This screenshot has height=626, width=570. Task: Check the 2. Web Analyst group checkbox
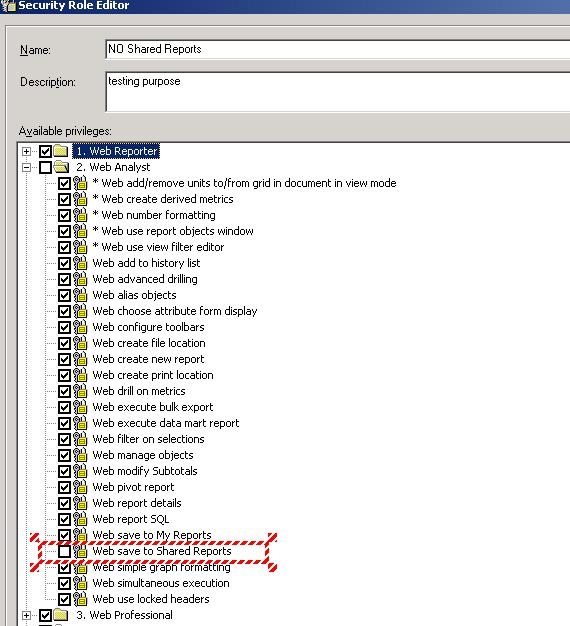[x=45, y=167]
